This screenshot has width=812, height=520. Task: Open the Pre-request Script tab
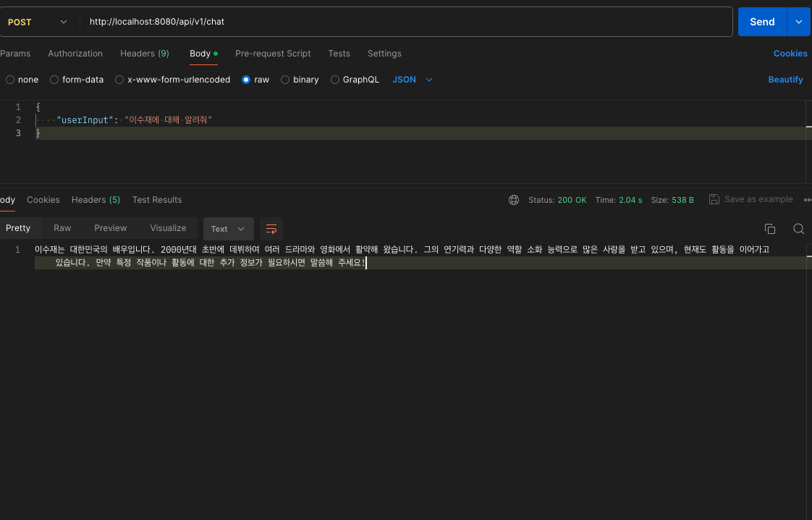pos(273,54)
